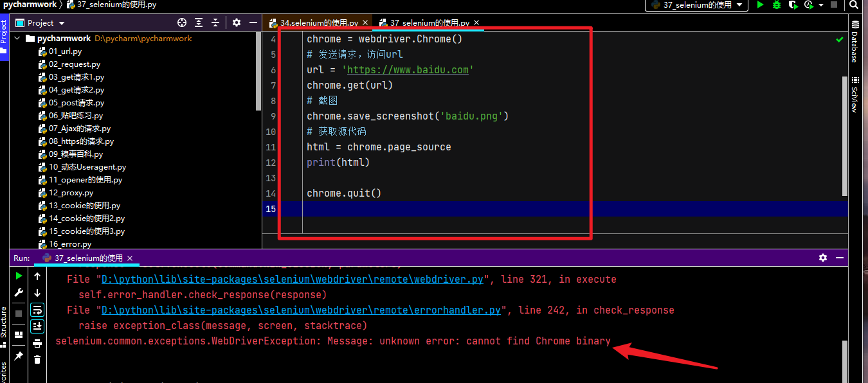
Task: Click the gray stop button in the top toolbar
Action: (834, 4)
